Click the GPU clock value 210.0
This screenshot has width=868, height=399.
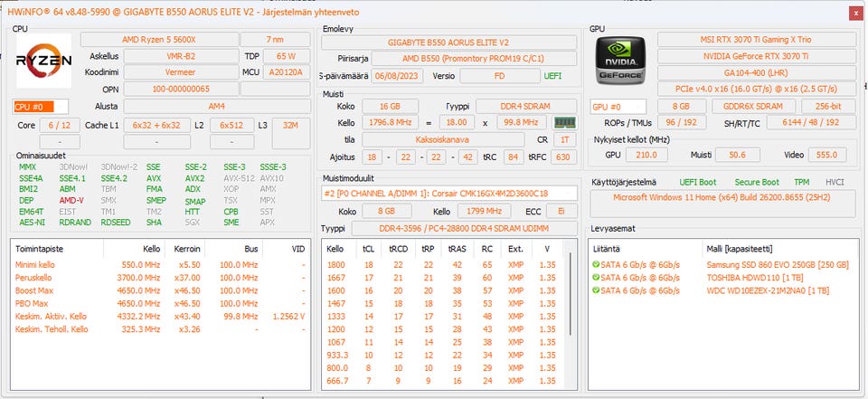pos(646,155)
